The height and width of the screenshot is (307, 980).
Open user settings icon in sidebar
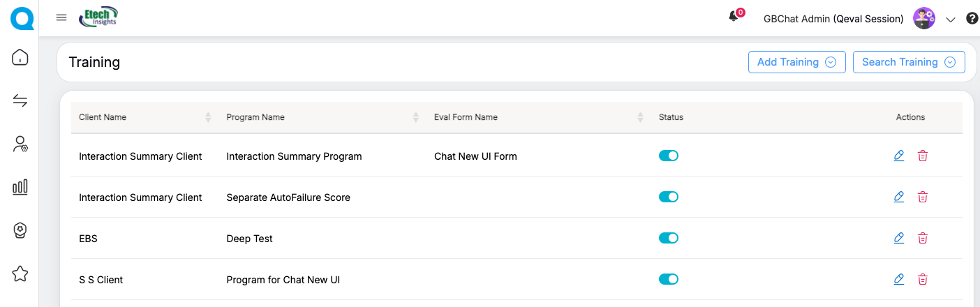tap(20, 144)
